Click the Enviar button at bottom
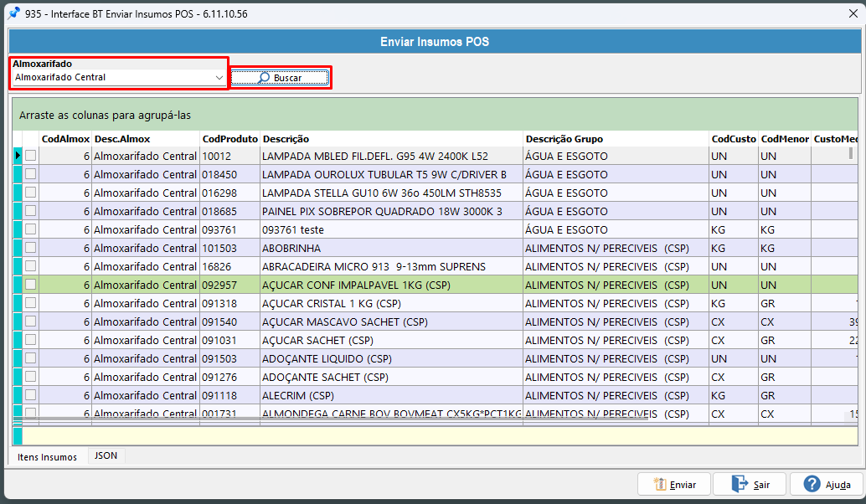 pyautogui.click(x=674, y=484)
